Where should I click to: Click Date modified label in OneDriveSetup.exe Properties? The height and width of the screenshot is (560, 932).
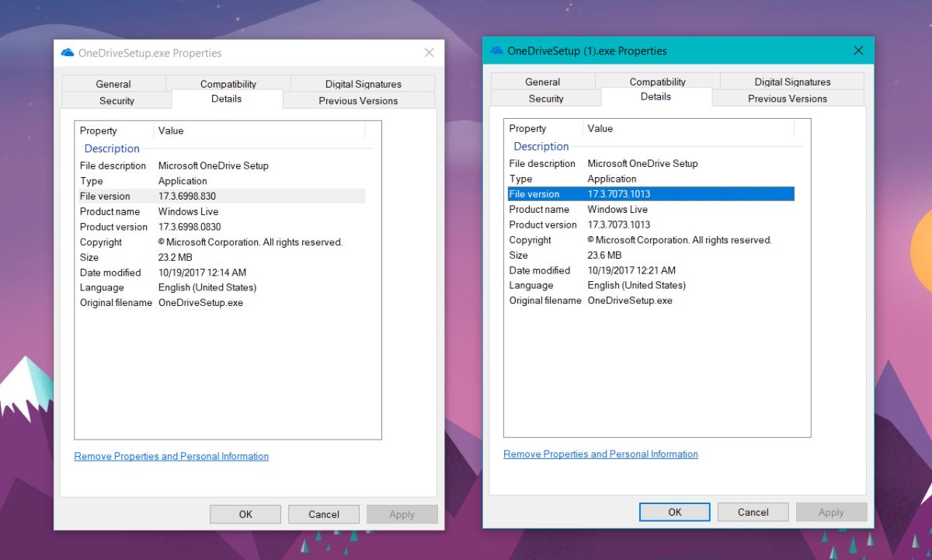tap(110, 273)
